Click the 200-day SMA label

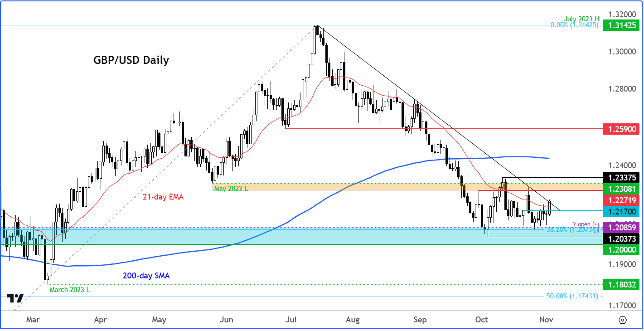click(145, 275)
